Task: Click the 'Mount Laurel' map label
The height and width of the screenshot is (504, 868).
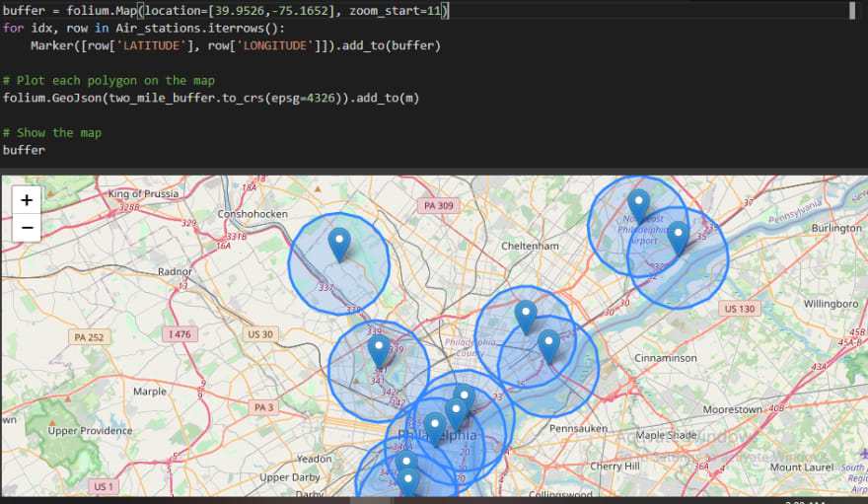Action: pos(802,468)
